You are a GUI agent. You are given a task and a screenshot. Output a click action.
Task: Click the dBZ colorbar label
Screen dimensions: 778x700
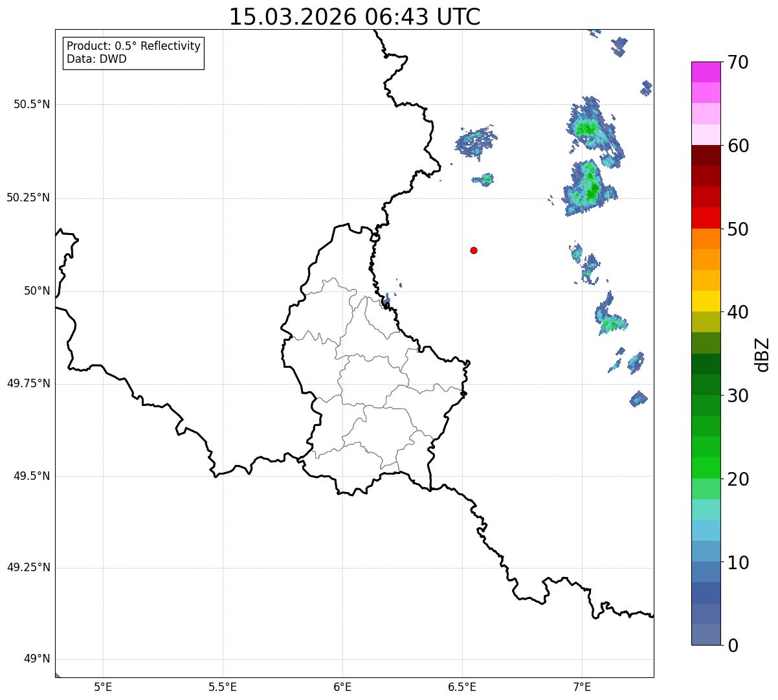762,354
